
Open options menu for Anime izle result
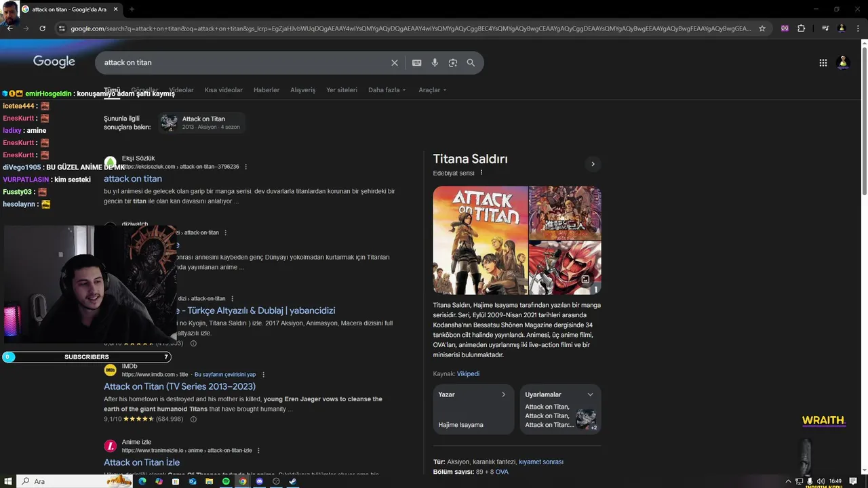(x=258, y=451)
